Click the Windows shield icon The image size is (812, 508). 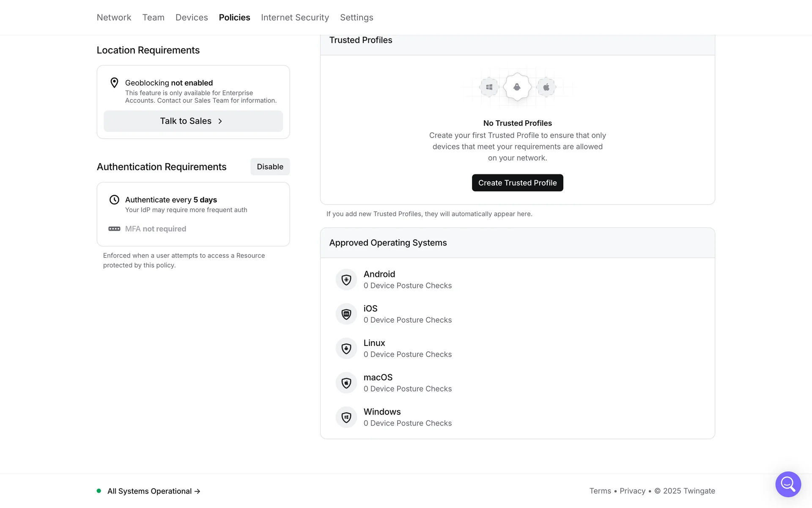coord(346,417)
